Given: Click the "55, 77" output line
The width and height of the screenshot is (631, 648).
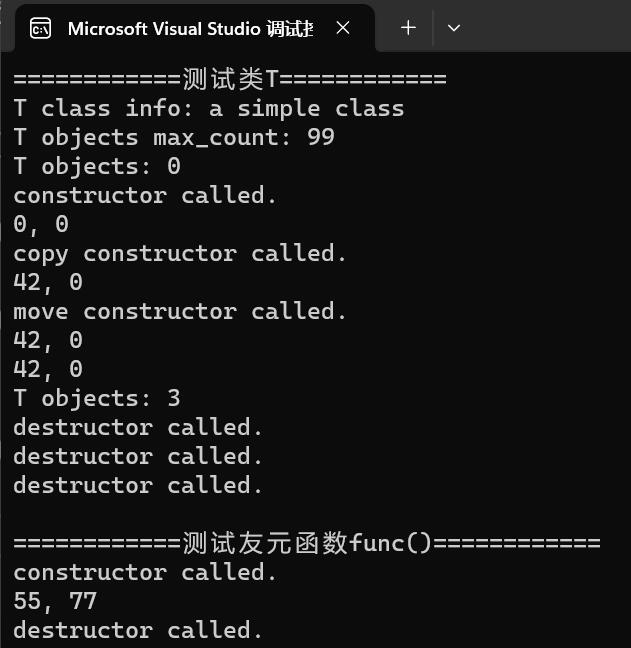Looking at the screenshot, I should pyautogui.click(x=55, y=601).
